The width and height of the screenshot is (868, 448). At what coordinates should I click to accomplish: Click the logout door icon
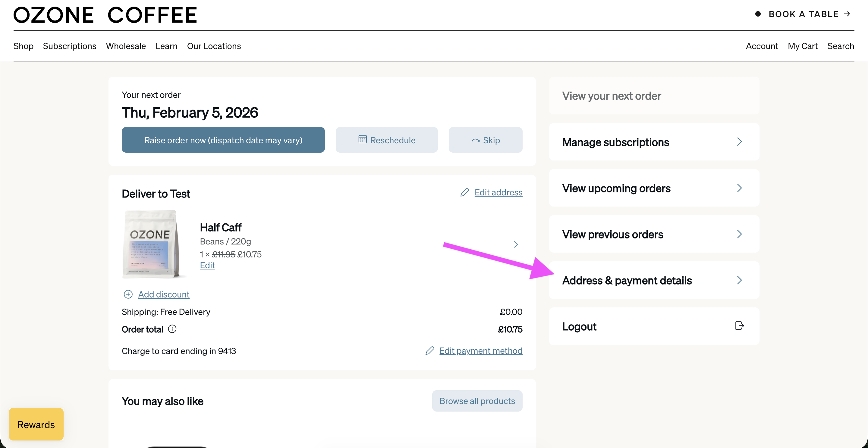pos(739,326)
